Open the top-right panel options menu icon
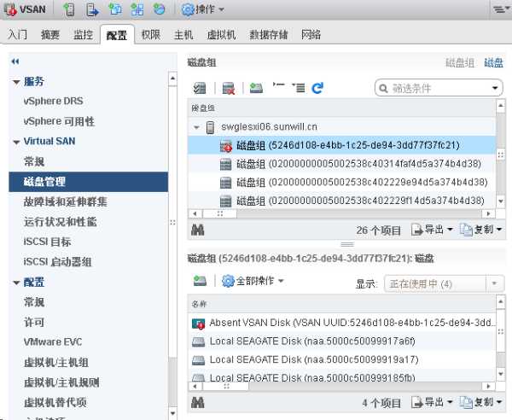512x420 pixels. (x=500, y=9)
